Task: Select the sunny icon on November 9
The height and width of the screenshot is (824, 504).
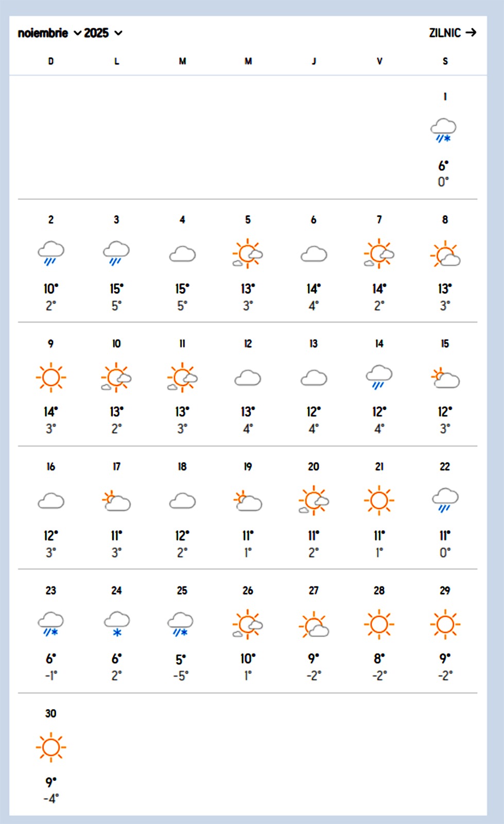Action: [51, 377]
